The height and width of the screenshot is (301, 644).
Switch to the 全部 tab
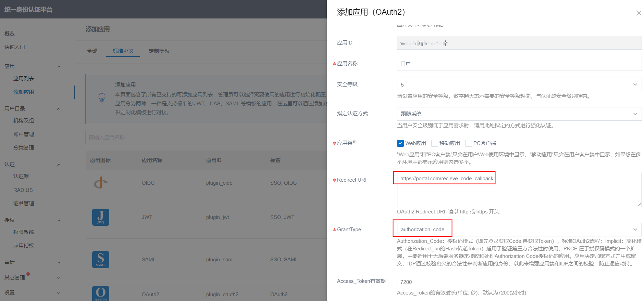(x=92, y=51)
